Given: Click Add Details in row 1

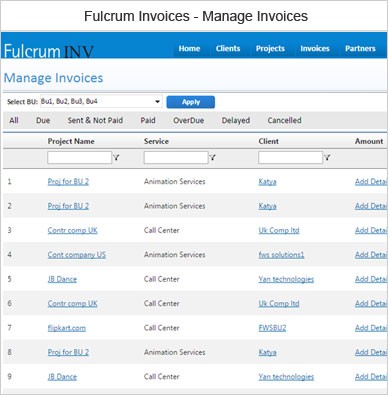Looking at the screenshot, I should pyautogui.click(x=371, y=182).
